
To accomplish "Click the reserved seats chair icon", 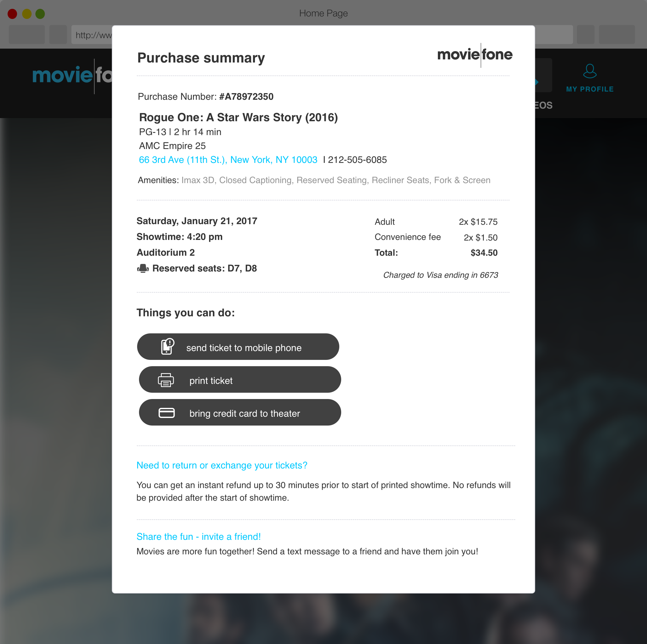I will (x=143, y=268).
